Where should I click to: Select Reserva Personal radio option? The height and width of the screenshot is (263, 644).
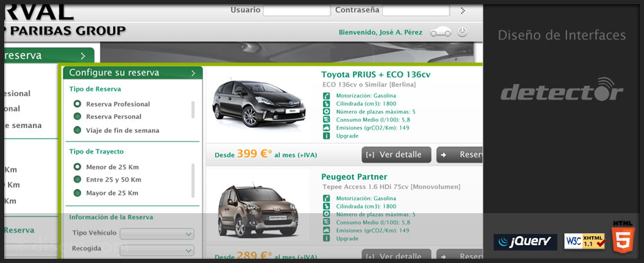77,116
